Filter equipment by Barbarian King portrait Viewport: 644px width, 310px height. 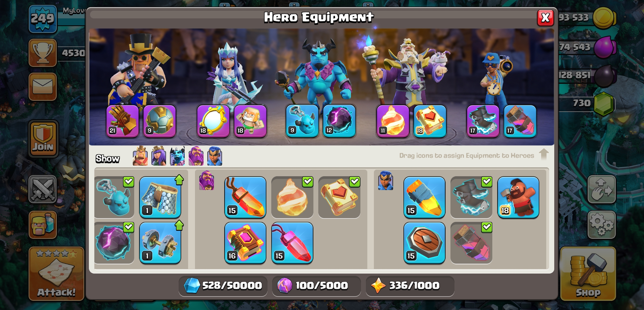pyautogui.click(x=140, y=156)
